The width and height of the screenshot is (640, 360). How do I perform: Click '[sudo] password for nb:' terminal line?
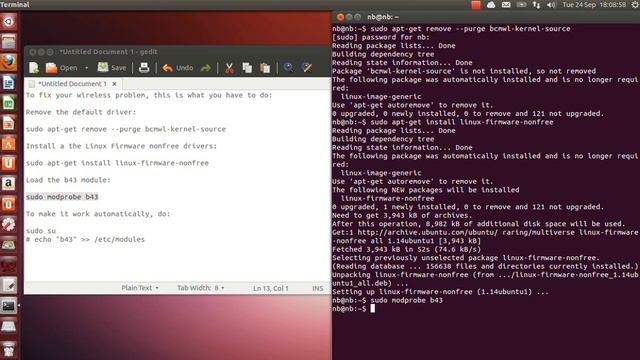381,37
